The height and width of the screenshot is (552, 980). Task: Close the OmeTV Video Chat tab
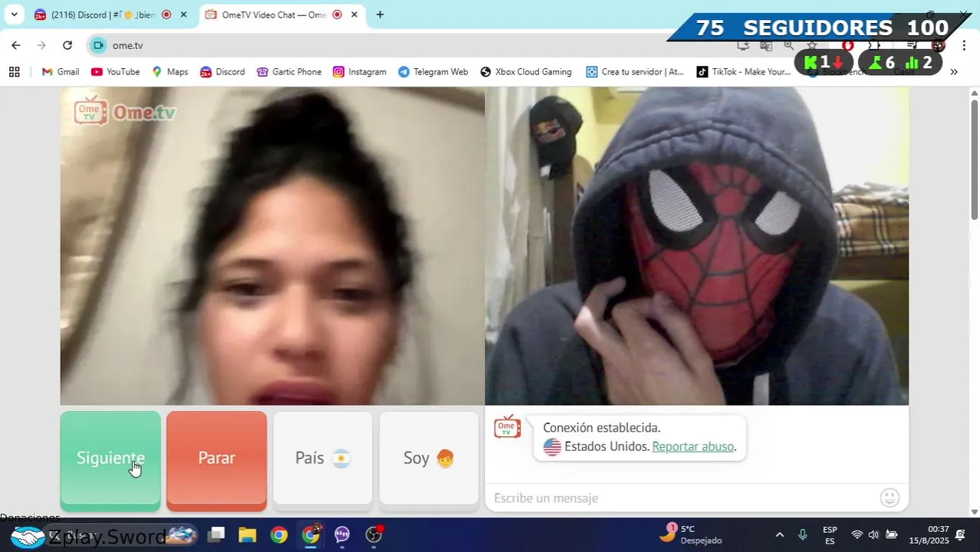tap(354, 15)
